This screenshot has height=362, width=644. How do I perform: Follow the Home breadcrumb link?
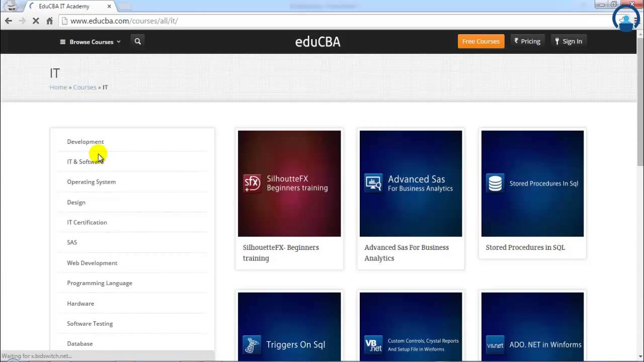(58, 87)
